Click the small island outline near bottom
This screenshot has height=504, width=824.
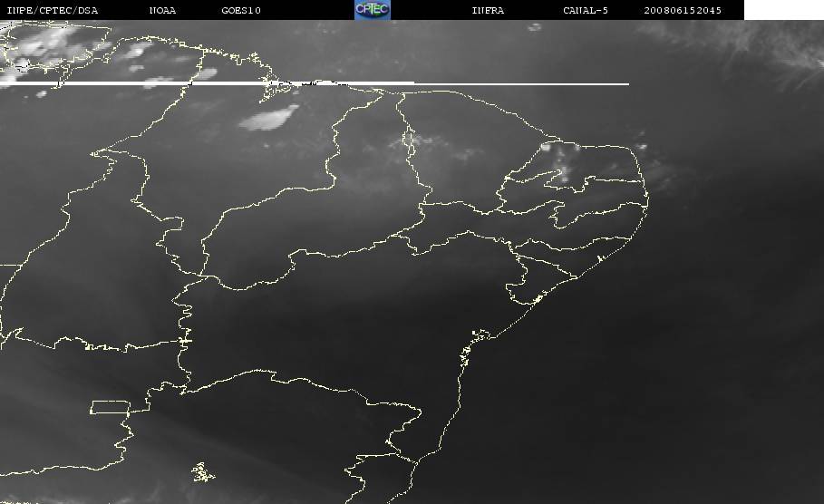point(202,472)
